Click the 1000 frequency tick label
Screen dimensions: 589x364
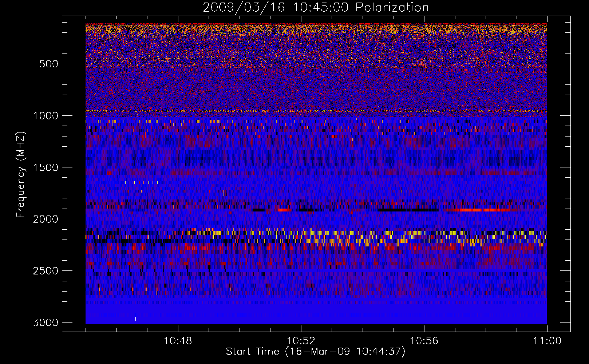click(46, 116)
